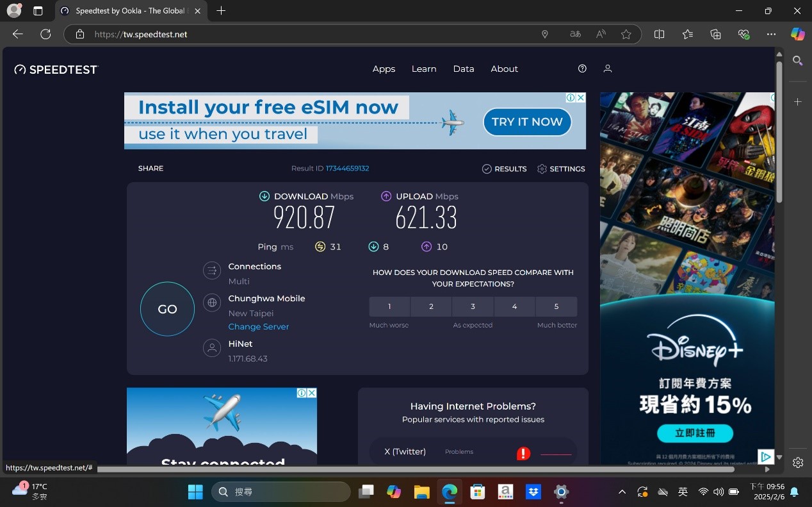Select the Speedtest by Ookla browser tab
Viewport: 812px width, 507px height.
[x=130, y=11]
